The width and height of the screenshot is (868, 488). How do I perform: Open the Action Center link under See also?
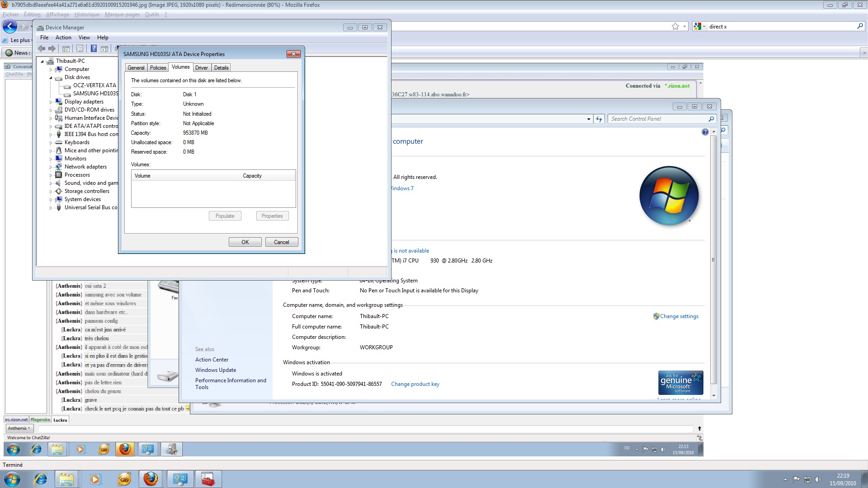(212, 360)
